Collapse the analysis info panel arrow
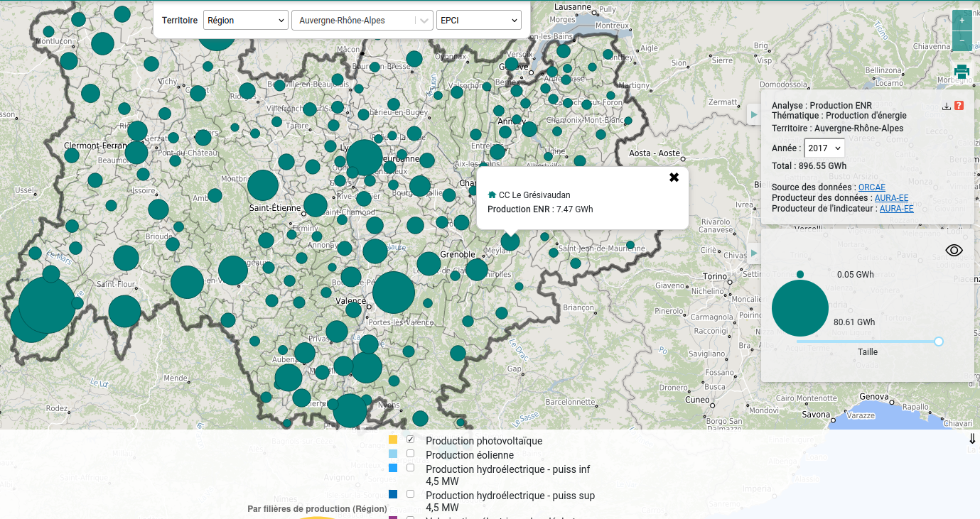The height and width of the screenshot is (519, 980). tap(754, 114)
